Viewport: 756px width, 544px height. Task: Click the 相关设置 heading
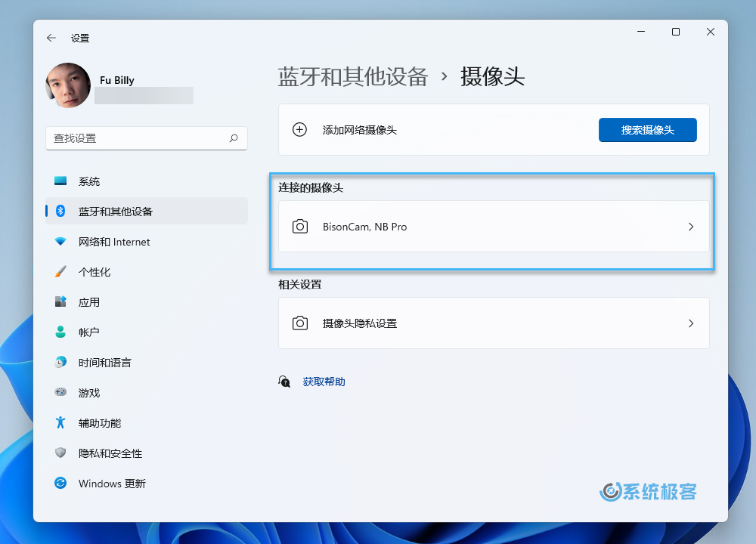[300, 284]
